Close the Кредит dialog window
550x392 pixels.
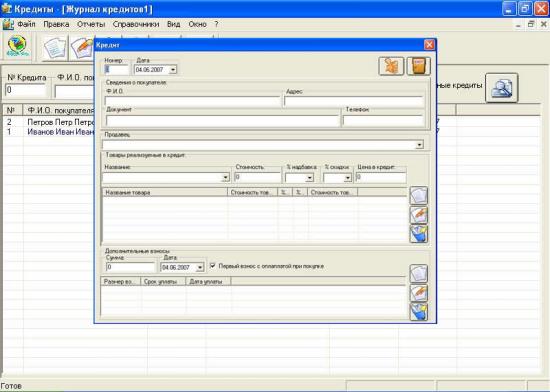[x=429, y=45]
